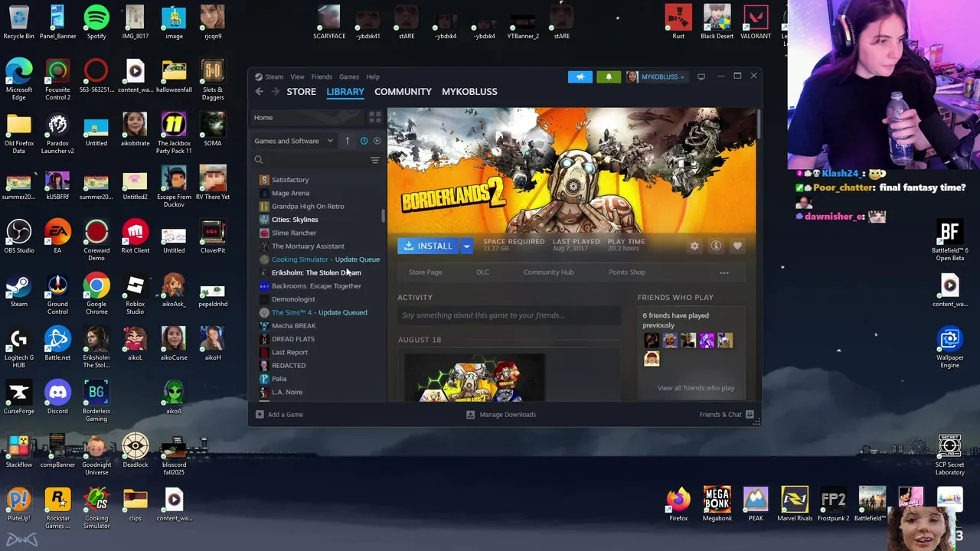Open install options dropdown arrow
The image size is (980, 551).
pos(465,246)
